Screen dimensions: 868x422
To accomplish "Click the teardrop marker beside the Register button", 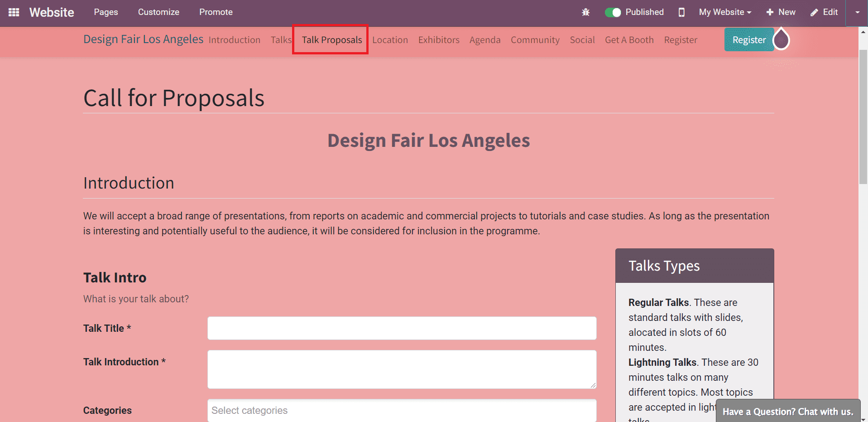I will click(x=781, y=39).
